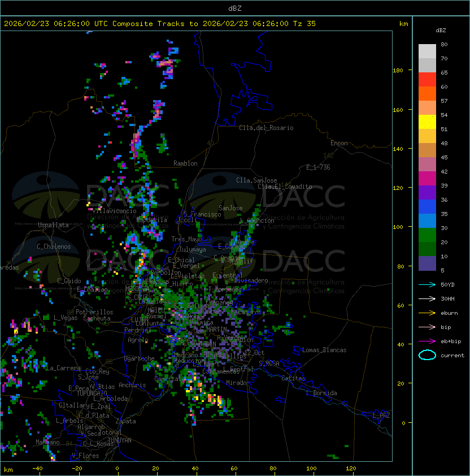470x476 pixels.
Task: Click the 'Clla.El_Cavadito' map label
Action: pos(285,187)
